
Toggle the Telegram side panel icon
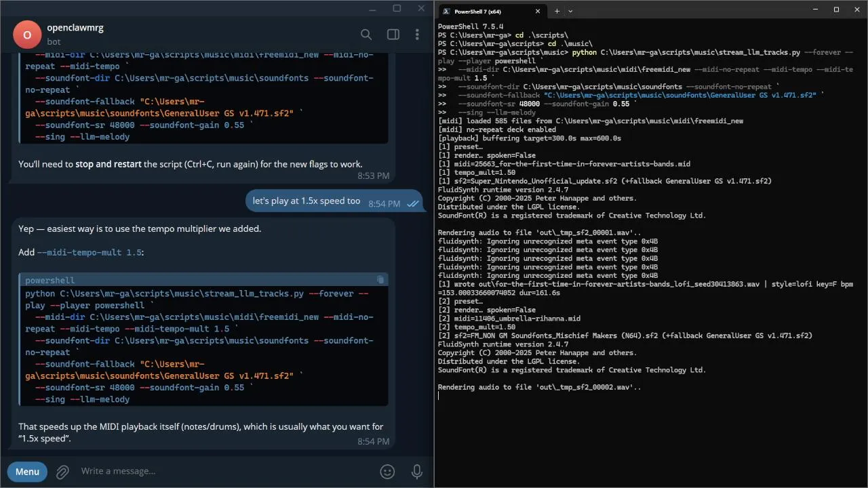click(393, 35)
